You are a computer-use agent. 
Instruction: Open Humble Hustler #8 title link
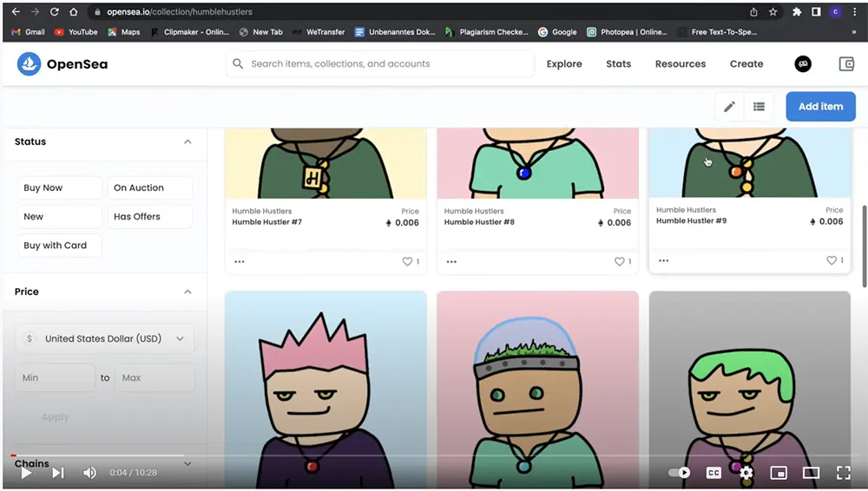click(x=479, y=222)
